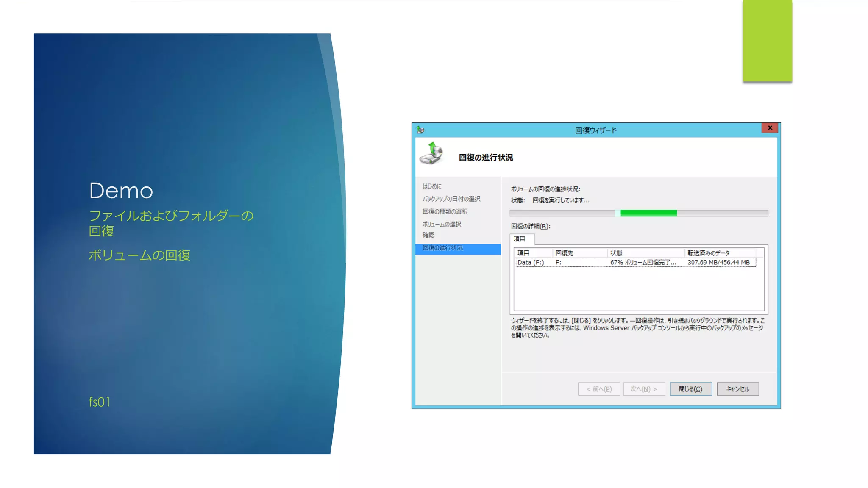Click the 転送済みのデータ column header
The width and height of the screenshot is (868, 488).
720,253
